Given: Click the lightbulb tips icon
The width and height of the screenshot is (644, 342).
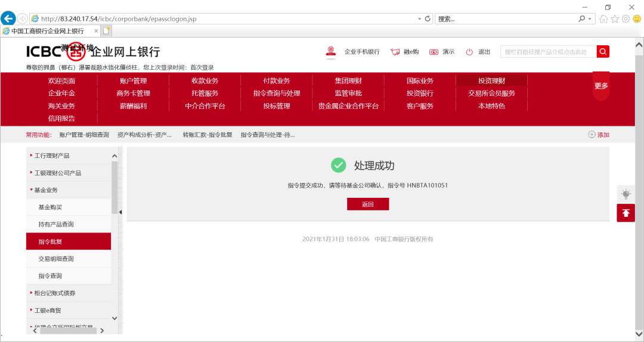Looking at the screenshot, I should click(x=626, y=194).
